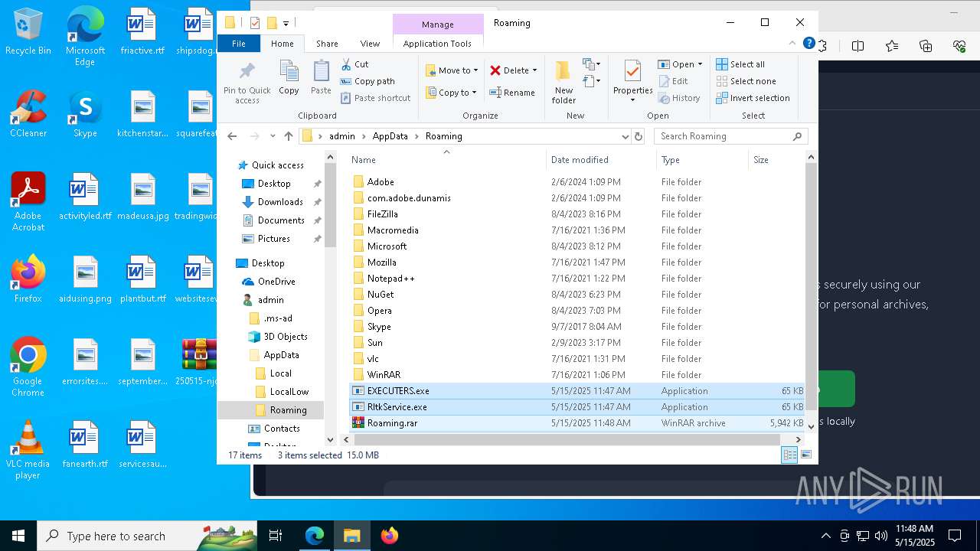This screenshot has height=551, width=980.
Task: Select the Manage contextual tab
Action: pos(438,24)
